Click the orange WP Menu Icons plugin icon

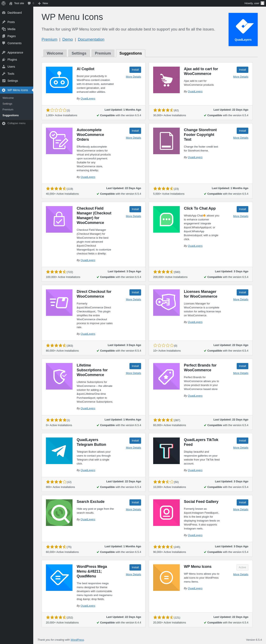click(166, 578)
